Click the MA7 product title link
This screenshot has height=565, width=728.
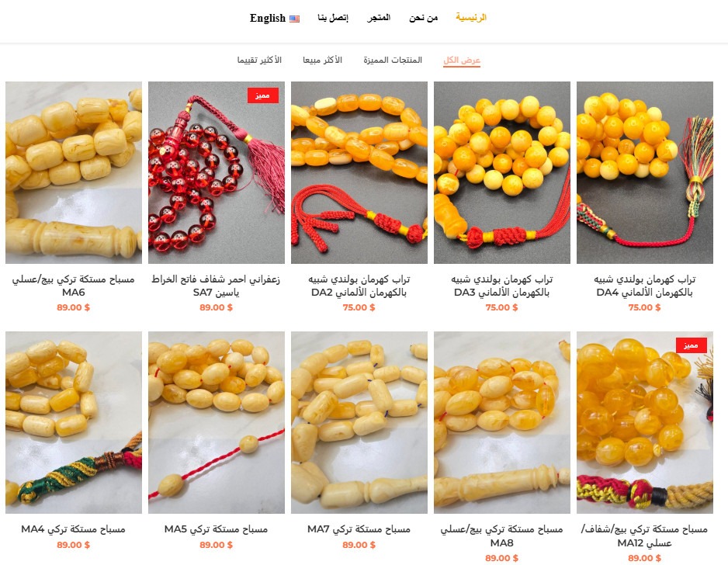click(359, 529)
